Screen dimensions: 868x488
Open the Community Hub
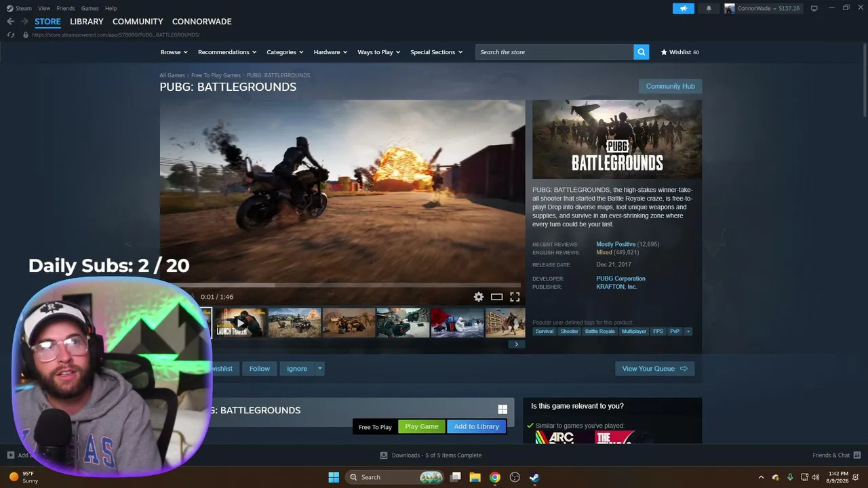(670, 86)
